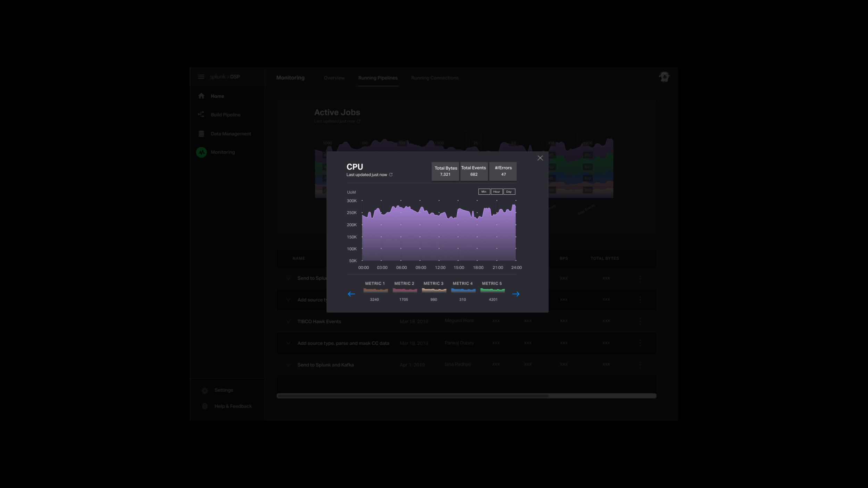Open the Build Pipeline icon

pyautogui.click(x=201, y=115)
